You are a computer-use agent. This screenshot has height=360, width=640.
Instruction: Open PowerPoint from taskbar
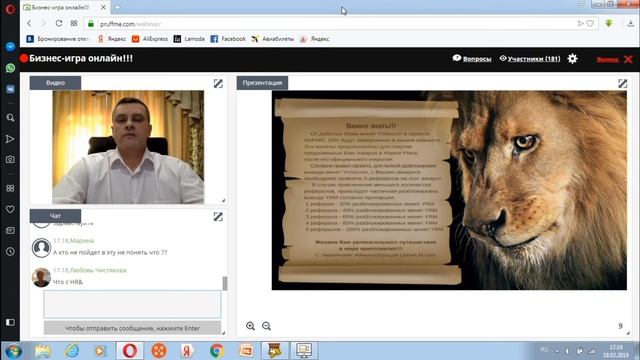(246, 351)
